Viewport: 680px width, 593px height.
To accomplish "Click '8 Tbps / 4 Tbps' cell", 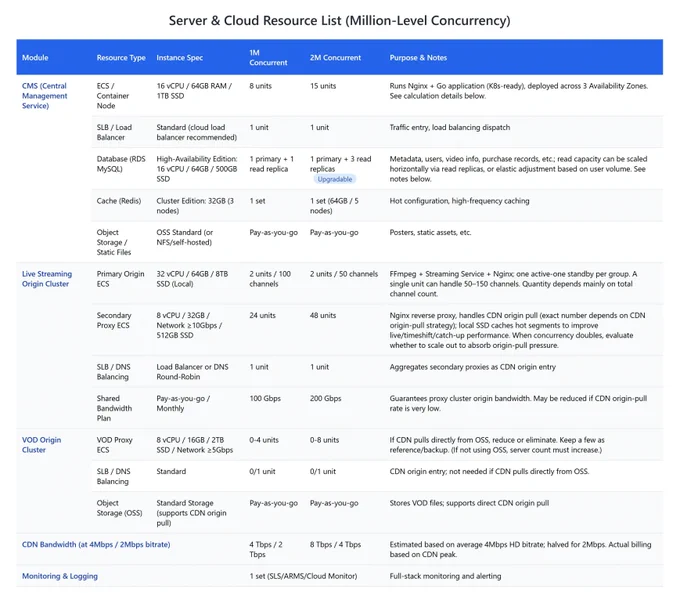I will [335, 544].
